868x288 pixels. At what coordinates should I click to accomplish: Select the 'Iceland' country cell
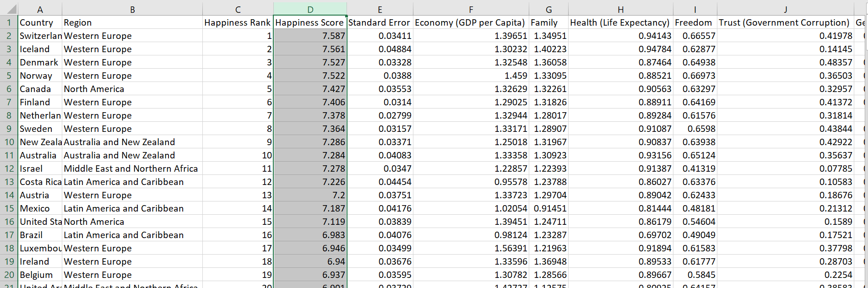click(x=40, y=49)
